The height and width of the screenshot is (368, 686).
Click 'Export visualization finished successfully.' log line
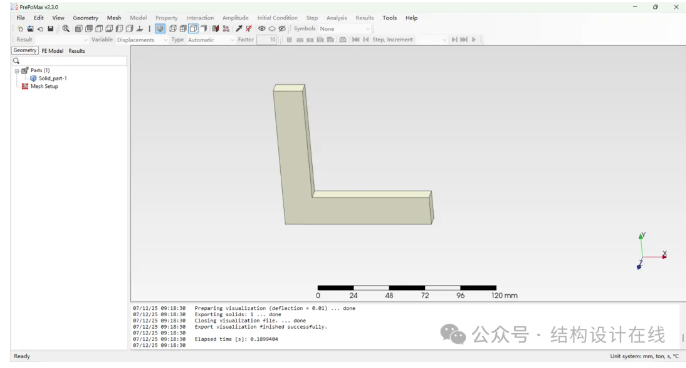pos(261,327)
